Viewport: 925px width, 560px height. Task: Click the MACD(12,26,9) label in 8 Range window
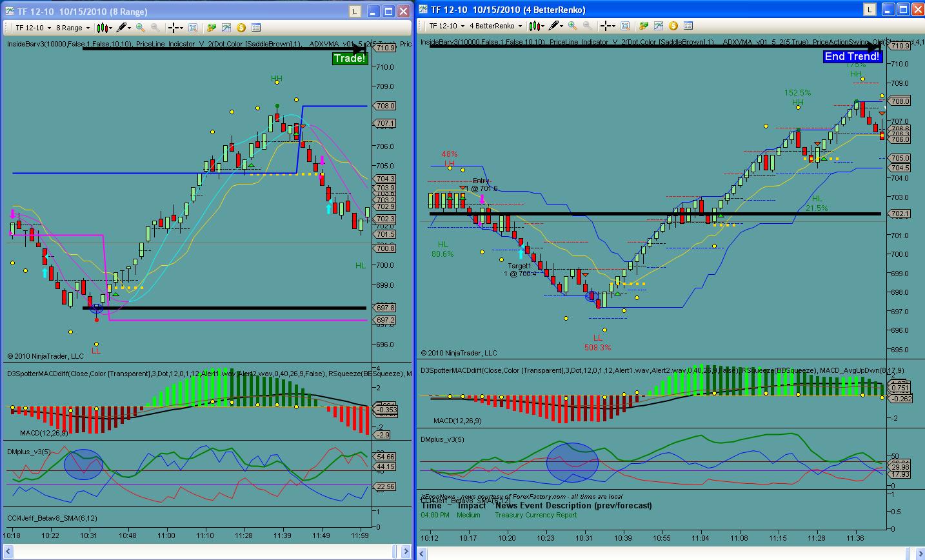click(44, 433)
